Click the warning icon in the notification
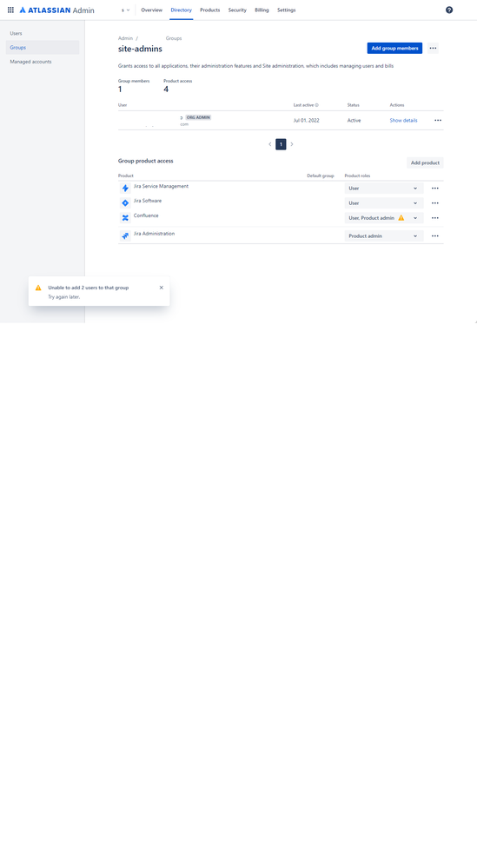The width and height of the screenshot is (477, 868). pyautogui.click(x=38, y=288)
